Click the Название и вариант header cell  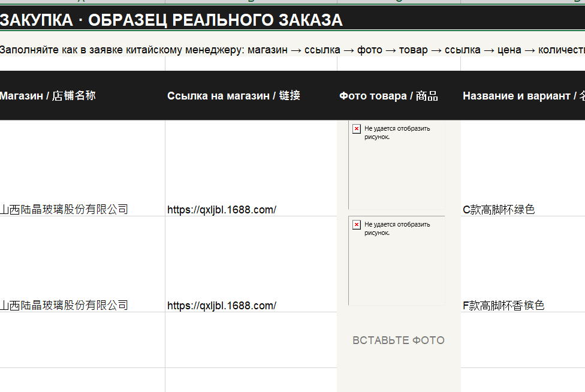tap(523, 95)
